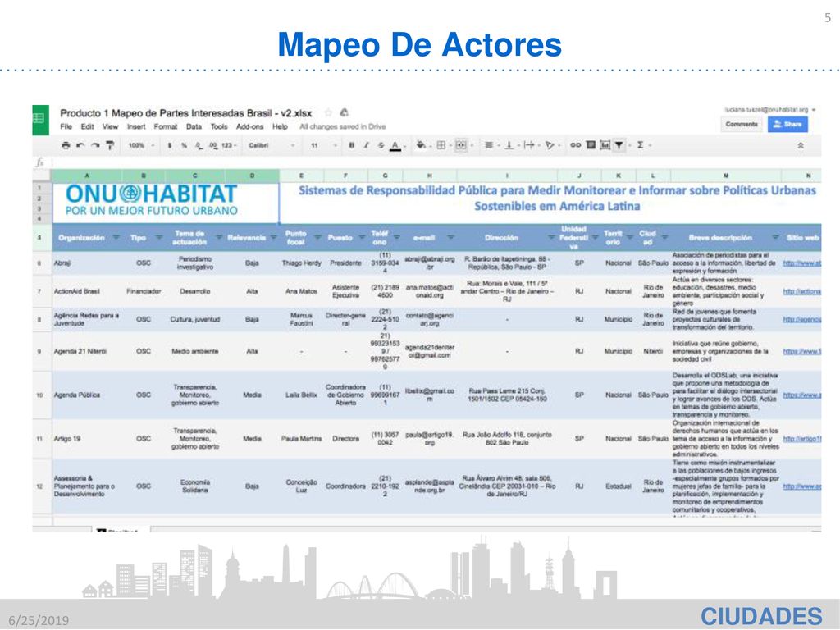Open the Data menu
Viewport: 840px width, 630px height.
[x=194, y=127]
